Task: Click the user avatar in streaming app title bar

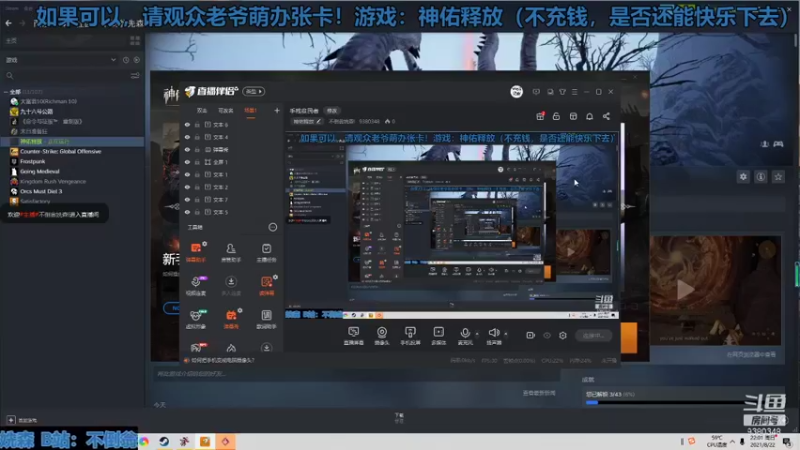Action: [x=516, y=92]
